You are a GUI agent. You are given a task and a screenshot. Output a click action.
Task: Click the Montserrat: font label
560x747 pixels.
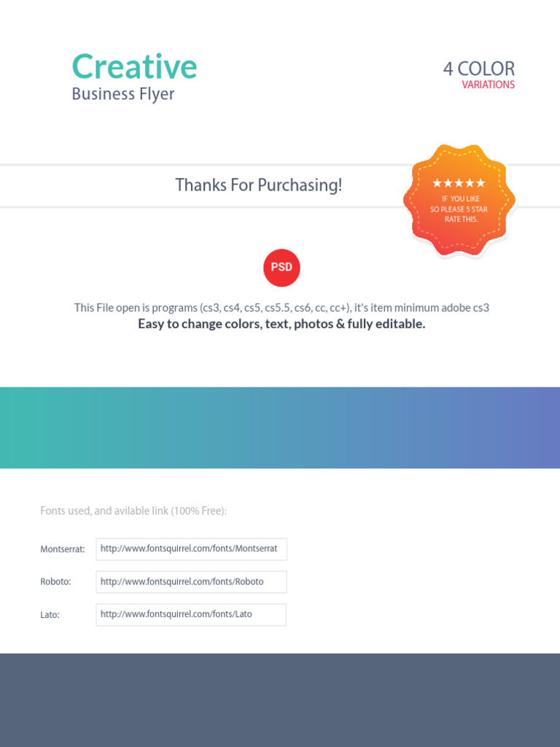coord(63,549)
